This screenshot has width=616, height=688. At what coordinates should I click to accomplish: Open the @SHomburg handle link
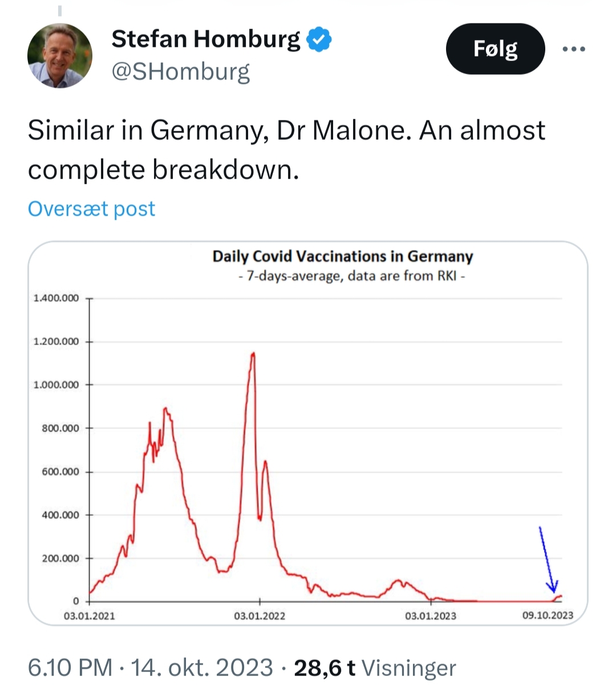[181, 72]
